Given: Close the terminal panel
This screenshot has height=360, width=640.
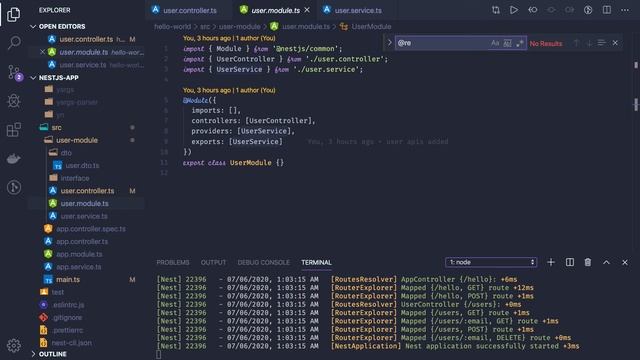Looking at the screenshot, I should coord(624,262).
